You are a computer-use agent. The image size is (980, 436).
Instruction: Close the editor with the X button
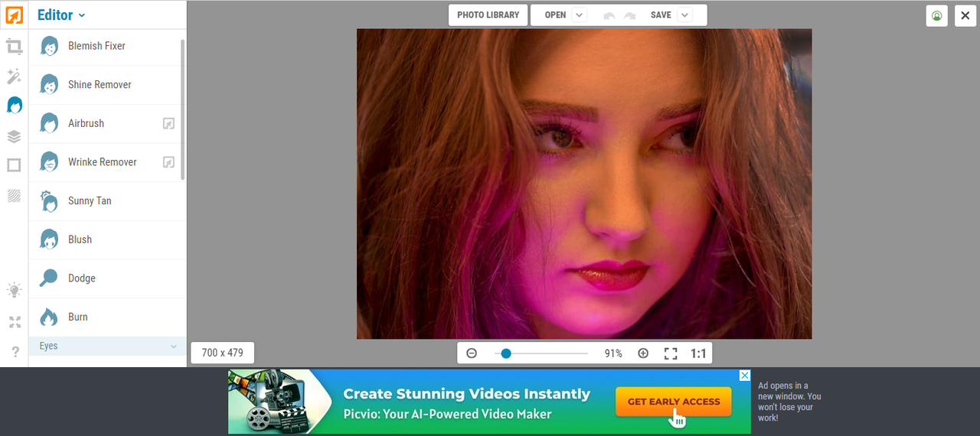coord(965,15)
